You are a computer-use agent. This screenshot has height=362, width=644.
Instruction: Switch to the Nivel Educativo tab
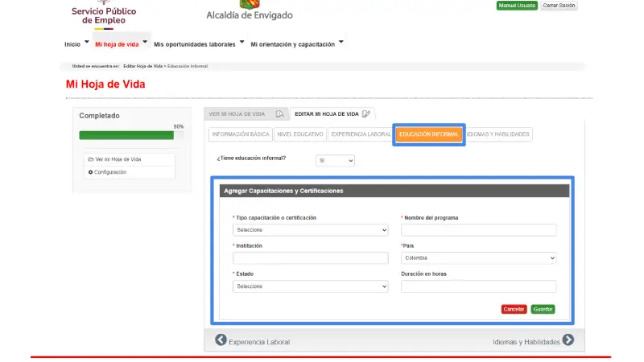299,134
